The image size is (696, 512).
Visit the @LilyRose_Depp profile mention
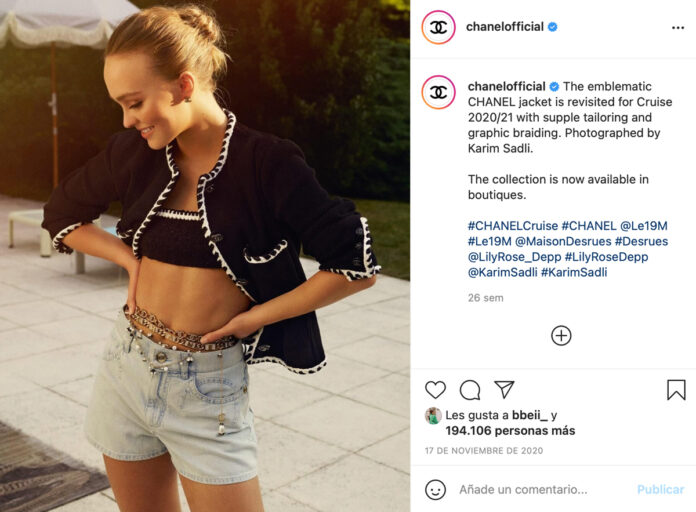tap(514, 257)
